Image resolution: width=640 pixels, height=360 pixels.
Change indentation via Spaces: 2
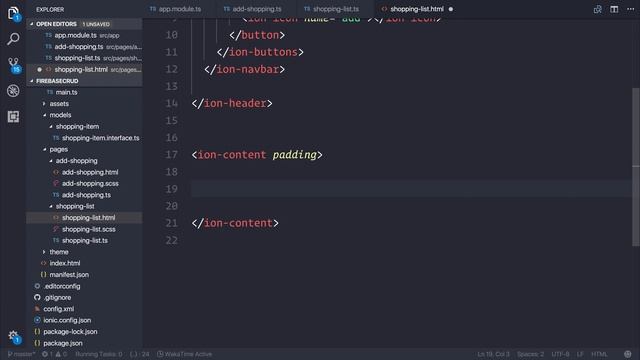point(530,354)
